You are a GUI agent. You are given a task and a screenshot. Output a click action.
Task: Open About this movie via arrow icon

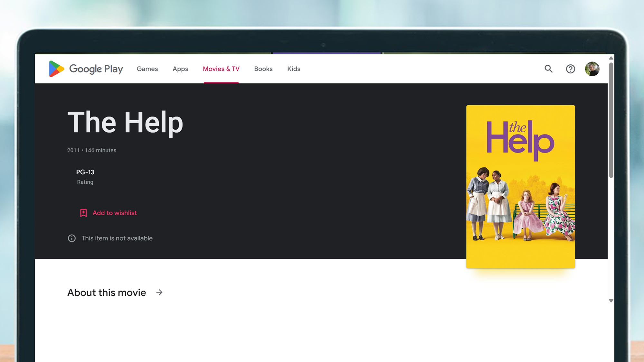159,292
